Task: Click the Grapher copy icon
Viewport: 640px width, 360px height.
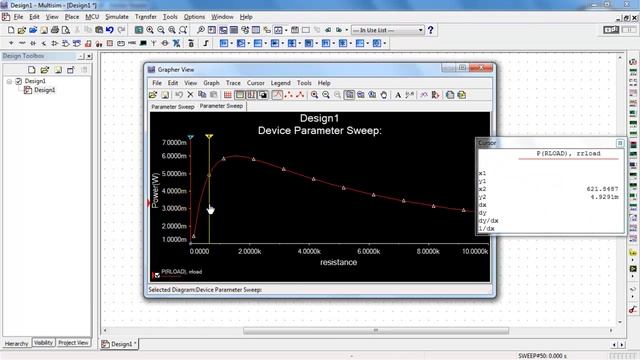Action: pyautogui.click(x=202, y=95)
